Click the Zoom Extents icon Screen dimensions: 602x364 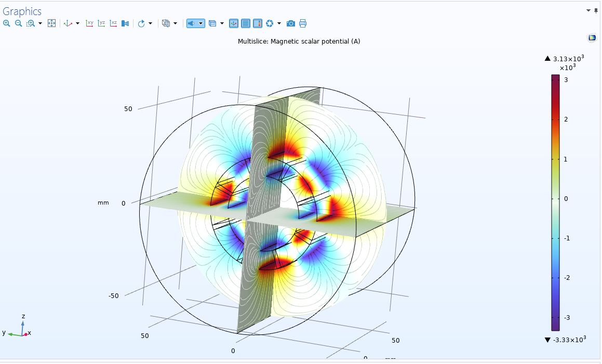51,23
